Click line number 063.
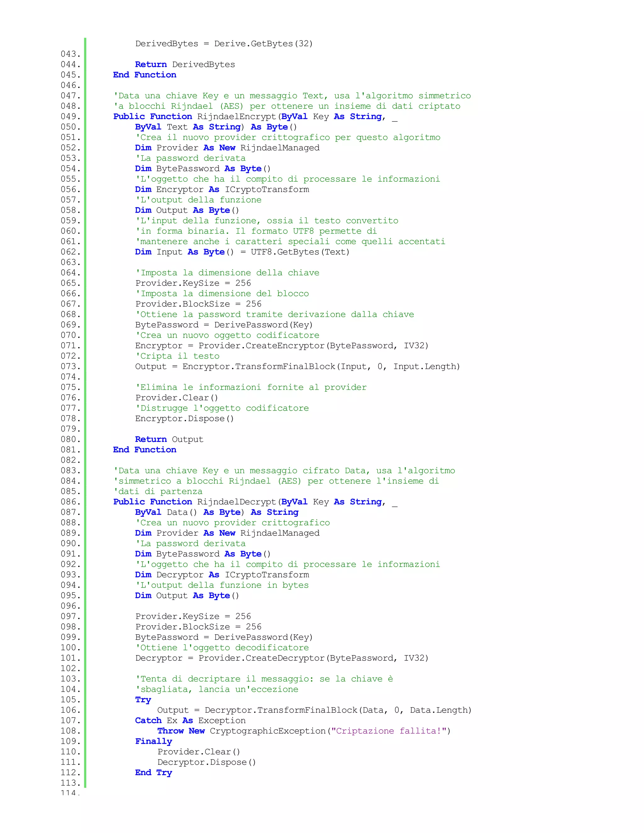 (70, 262)
